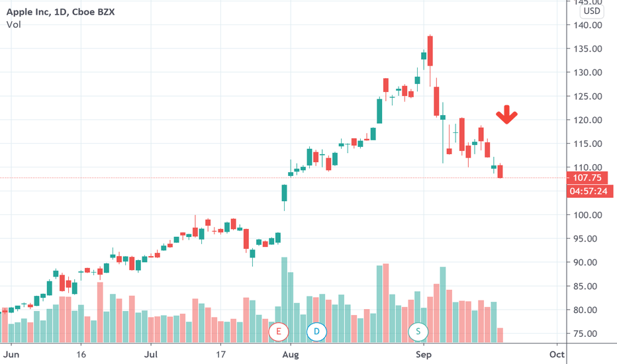
Task: Click the USD currency label
Action: point(592,11)
